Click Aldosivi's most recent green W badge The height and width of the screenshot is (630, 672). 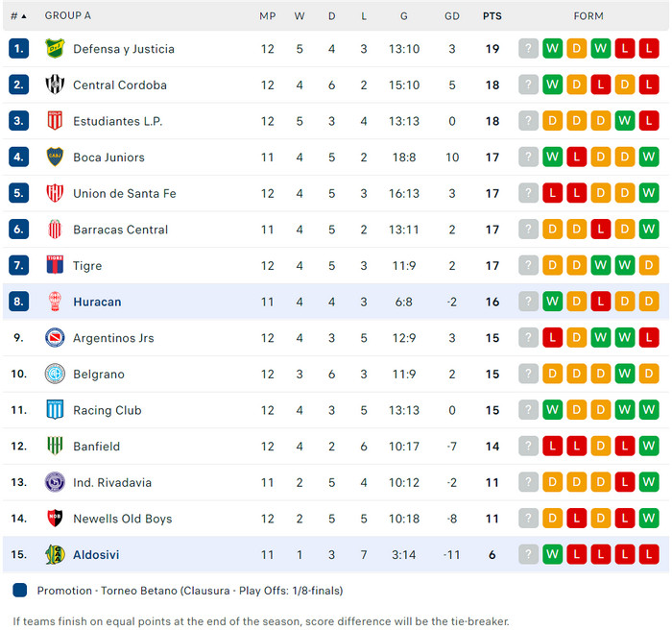click(552, 555)
